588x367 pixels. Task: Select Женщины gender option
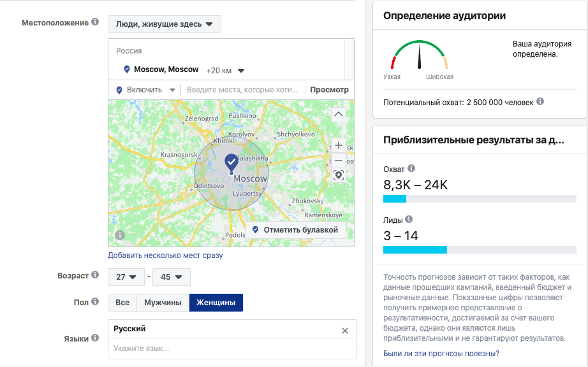pyautogui.click(x=216, y=303)
